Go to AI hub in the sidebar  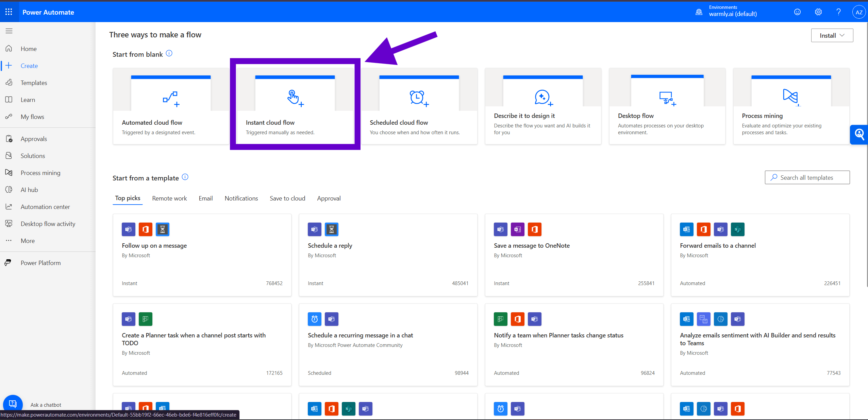click(29, 190)
